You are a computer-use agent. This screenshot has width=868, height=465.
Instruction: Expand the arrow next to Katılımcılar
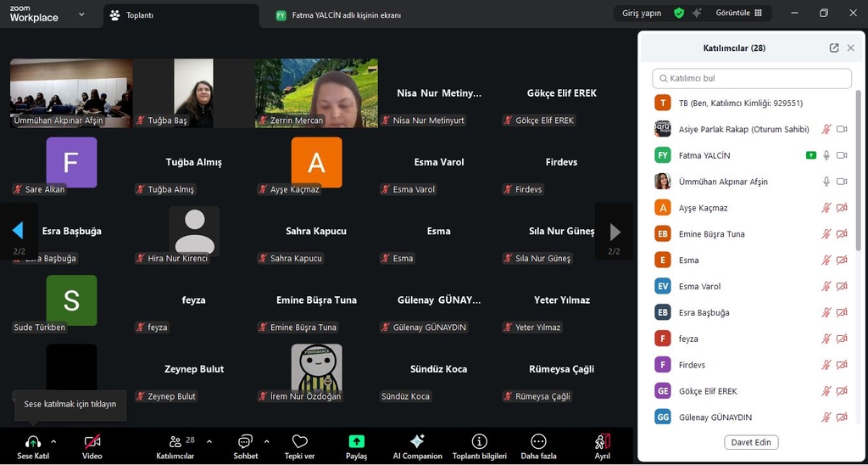(x=209, y=441)
